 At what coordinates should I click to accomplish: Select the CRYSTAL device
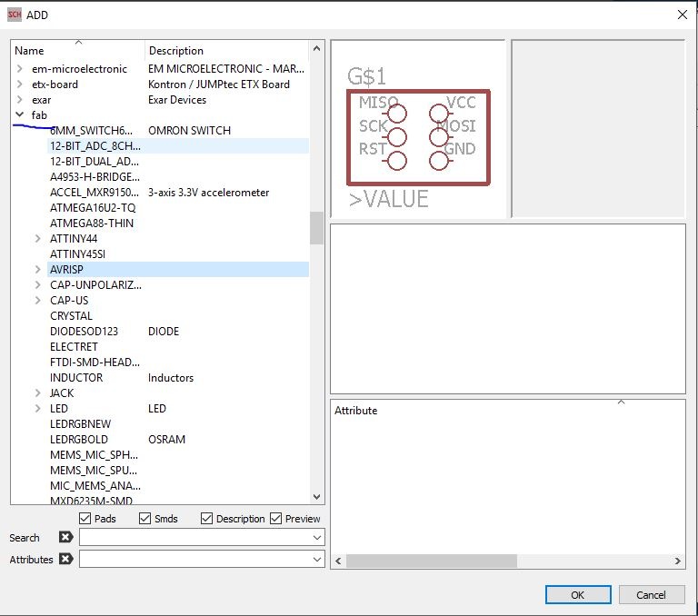[71, 315]
